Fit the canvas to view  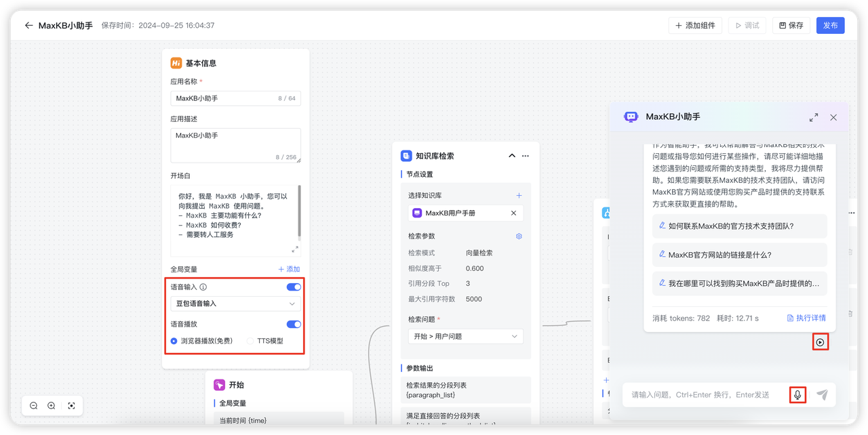pyautogui.click(x=71, y=406)
